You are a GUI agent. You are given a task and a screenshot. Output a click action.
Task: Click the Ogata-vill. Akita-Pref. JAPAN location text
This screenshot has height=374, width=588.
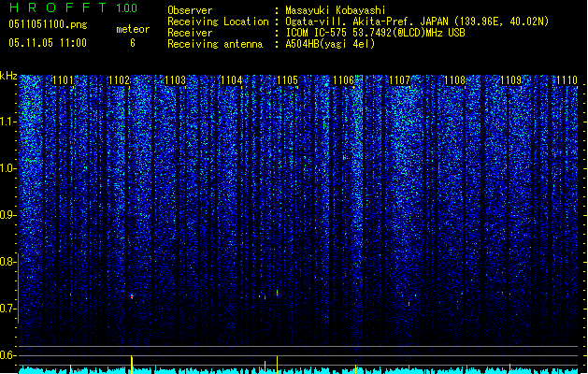click(417, 22)
